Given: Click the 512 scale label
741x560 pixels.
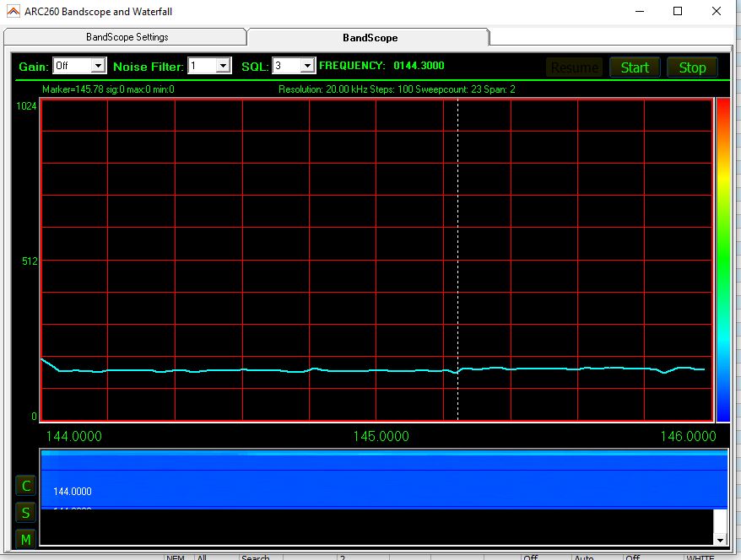Looking at the screenshot, I should point(30,261).
